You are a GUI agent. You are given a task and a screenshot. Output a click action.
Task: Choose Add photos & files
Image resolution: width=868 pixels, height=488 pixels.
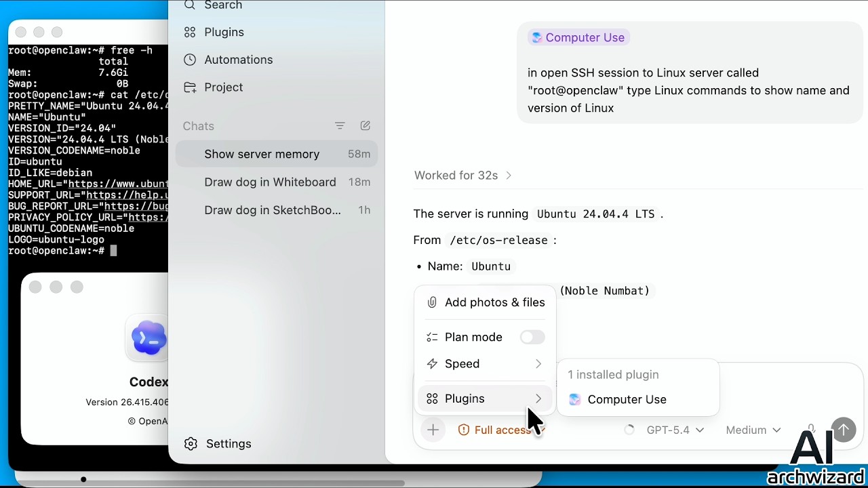pyautogui.click(x=485, y=302)
